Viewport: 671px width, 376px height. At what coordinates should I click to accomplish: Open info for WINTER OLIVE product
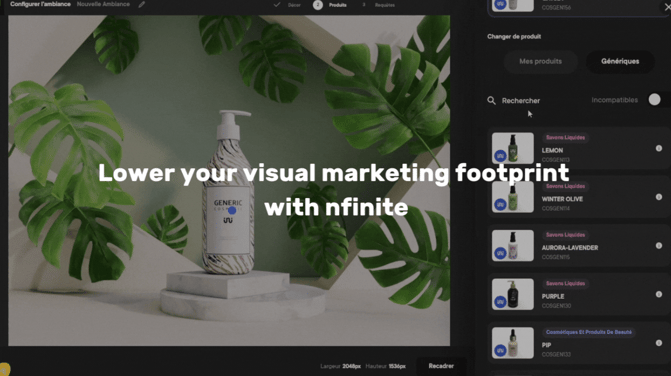(x=659, y=197)
